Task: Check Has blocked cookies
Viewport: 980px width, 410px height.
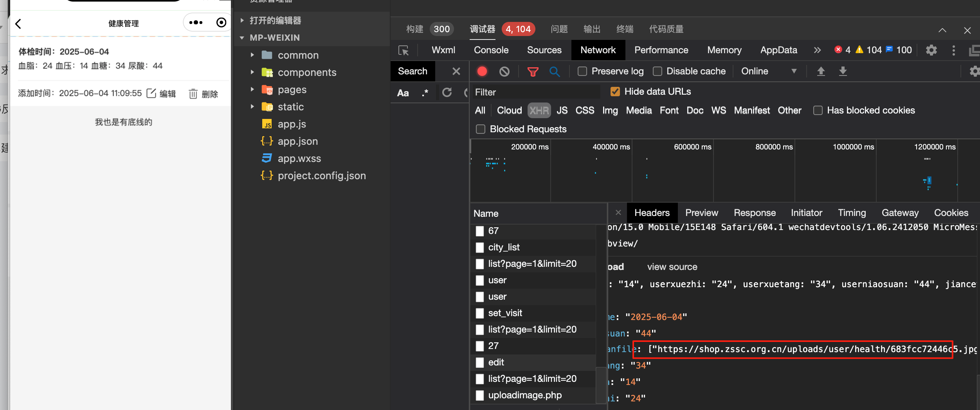Action: point(818,110)
